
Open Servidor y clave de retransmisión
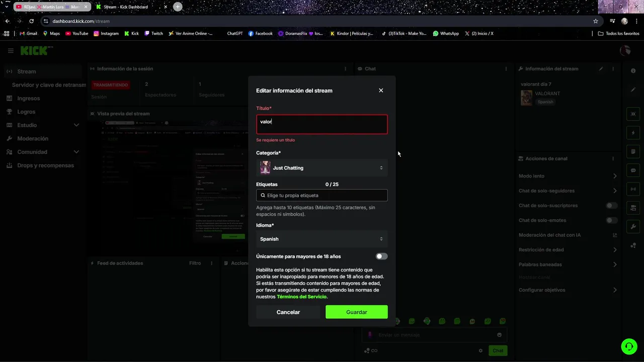[49, 85]
